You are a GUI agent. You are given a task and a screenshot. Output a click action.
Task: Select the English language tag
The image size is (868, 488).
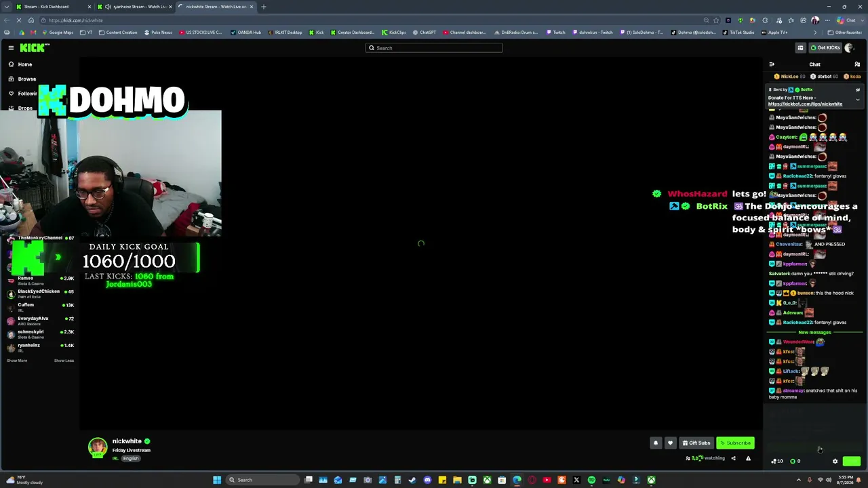pos(131,459)
